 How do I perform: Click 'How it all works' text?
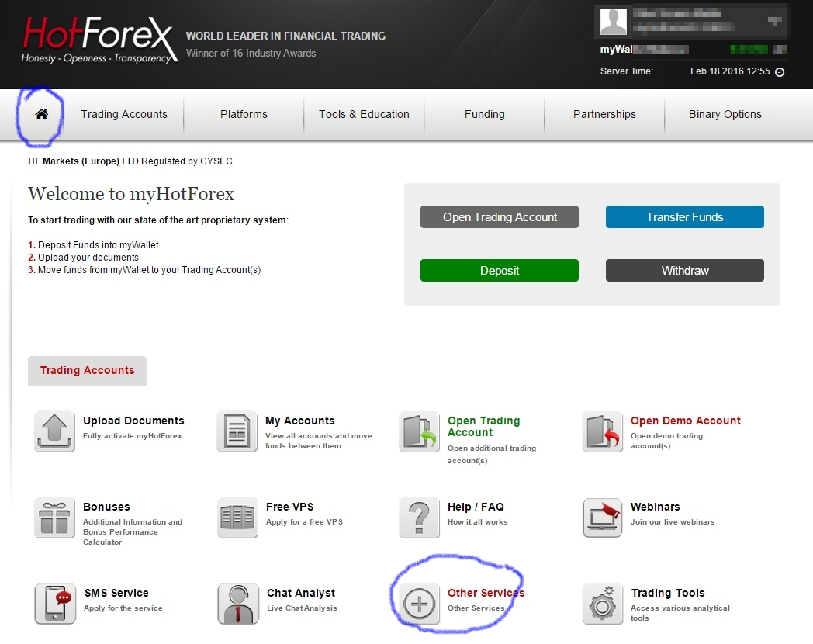click(x=478, y=521)
